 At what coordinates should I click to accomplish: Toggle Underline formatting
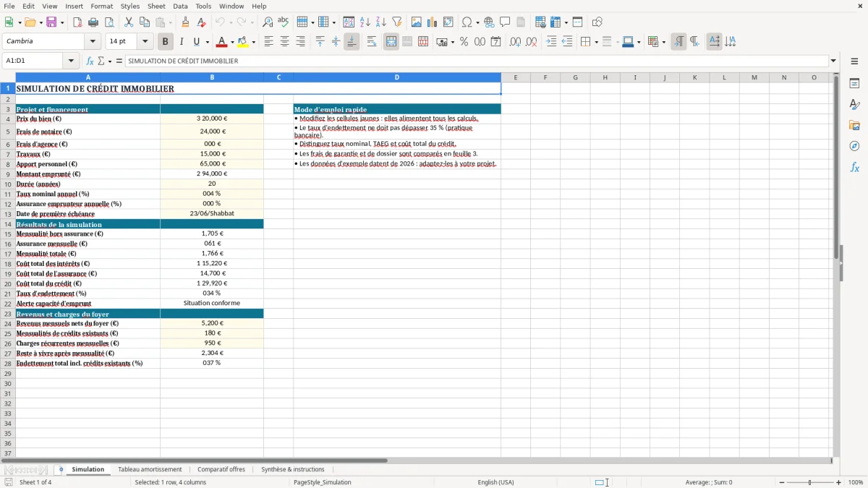(x=197, y=42)
